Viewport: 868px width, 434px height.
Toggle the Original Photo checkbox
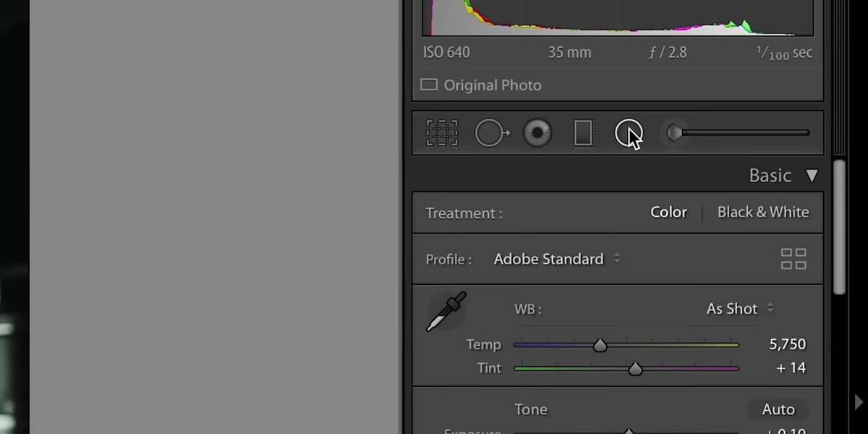click(x=429, y=85)
